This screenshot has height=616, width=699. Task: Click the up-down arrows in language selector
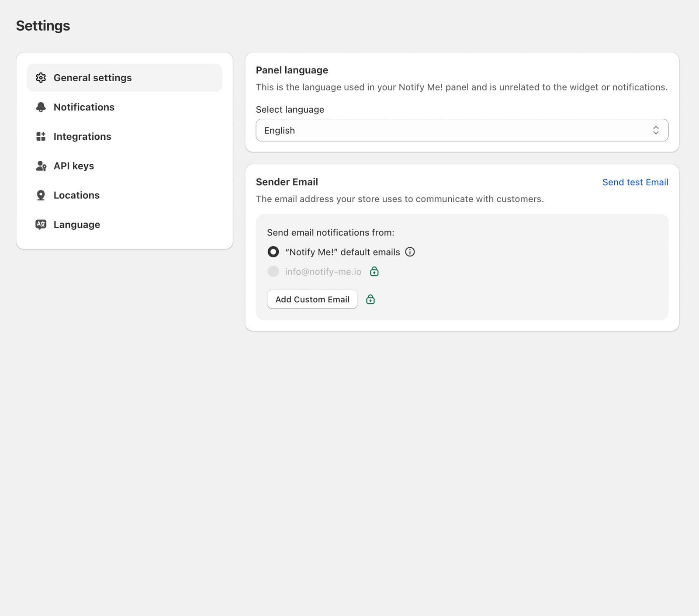(656, 130)
